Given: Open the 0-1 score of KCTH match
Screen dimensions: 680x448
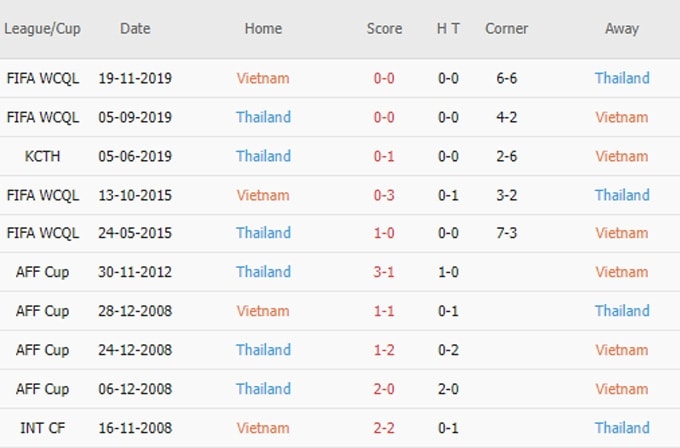Looking at the screenshot, I should click(384, 156).
